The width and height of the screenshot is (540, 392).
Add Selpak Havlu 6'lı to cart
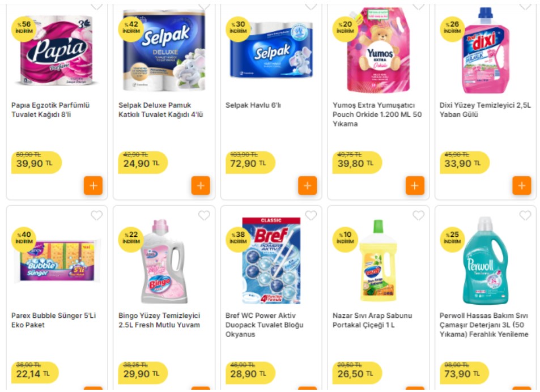[307, 185]
